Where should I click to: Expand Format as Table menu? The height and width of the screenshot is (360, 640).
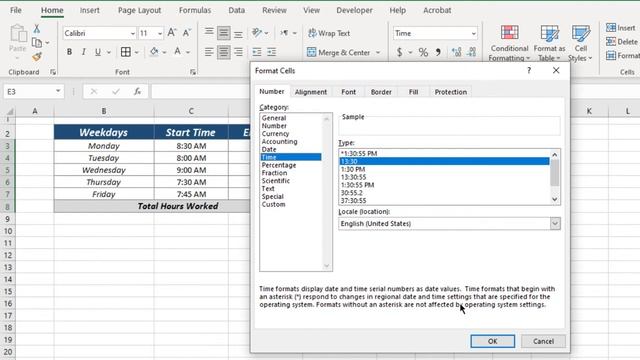[x=549, y=43]
